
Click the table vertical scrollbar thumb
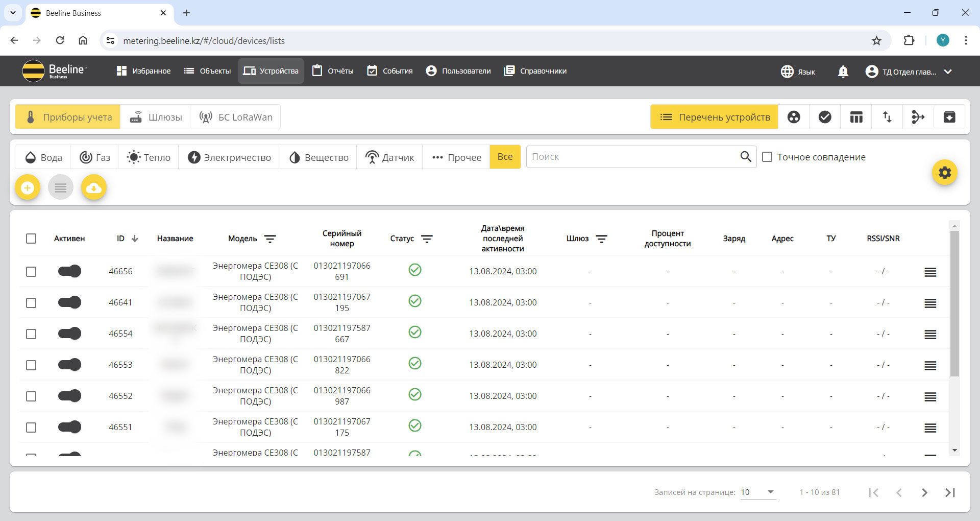954,303
